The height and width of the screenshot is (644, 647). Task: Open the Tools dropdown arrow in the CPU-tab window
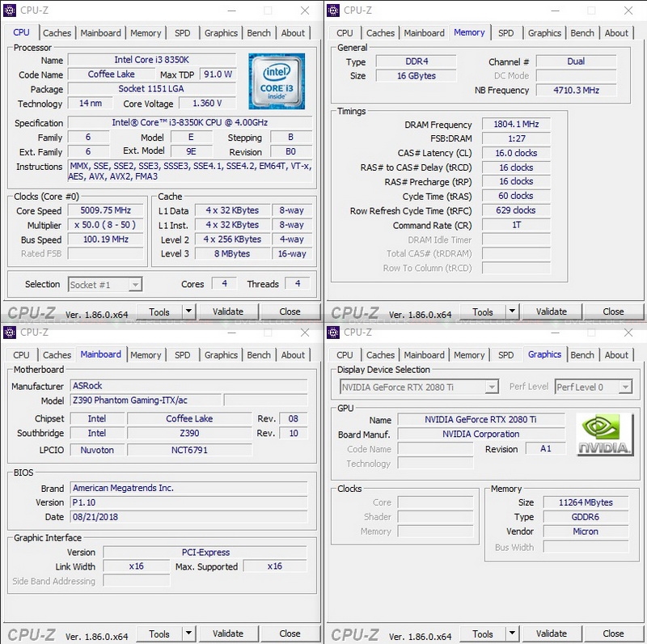tap(188, 311)
